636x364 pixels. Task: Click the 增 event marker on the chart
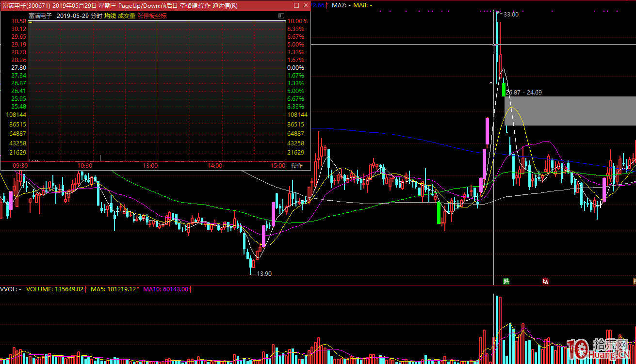click(545, 281)
